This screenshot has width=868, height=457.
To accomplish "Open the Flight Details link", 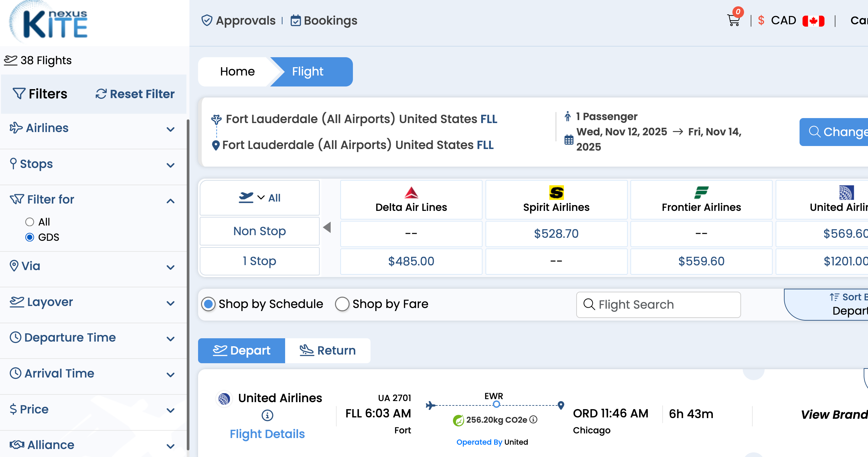I will click(267, 434).
